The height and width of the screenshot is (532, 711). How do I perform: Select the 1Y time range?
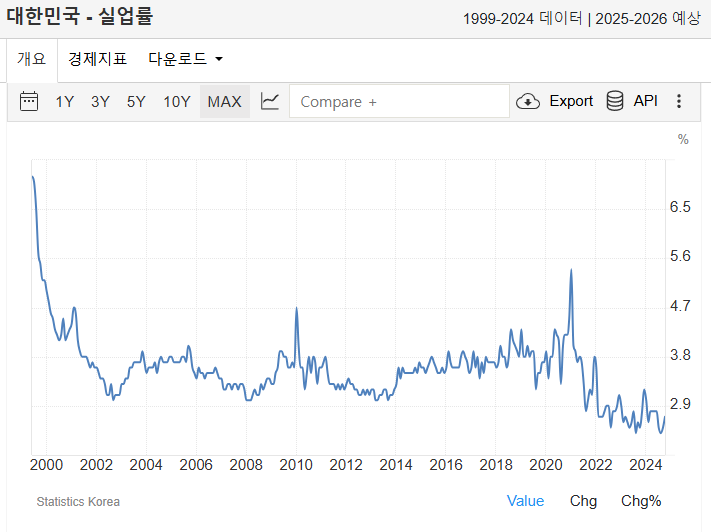[x=64, y=101]
